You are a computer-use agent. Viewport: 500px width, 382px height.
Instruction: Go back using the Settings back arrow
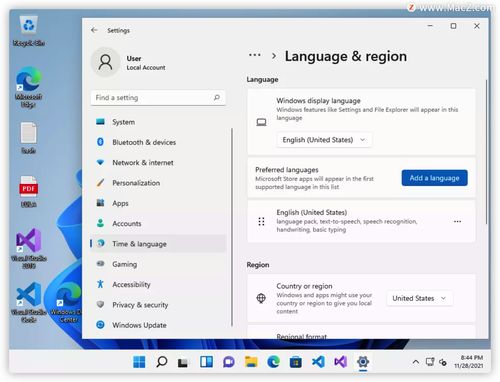click(94, 30)
